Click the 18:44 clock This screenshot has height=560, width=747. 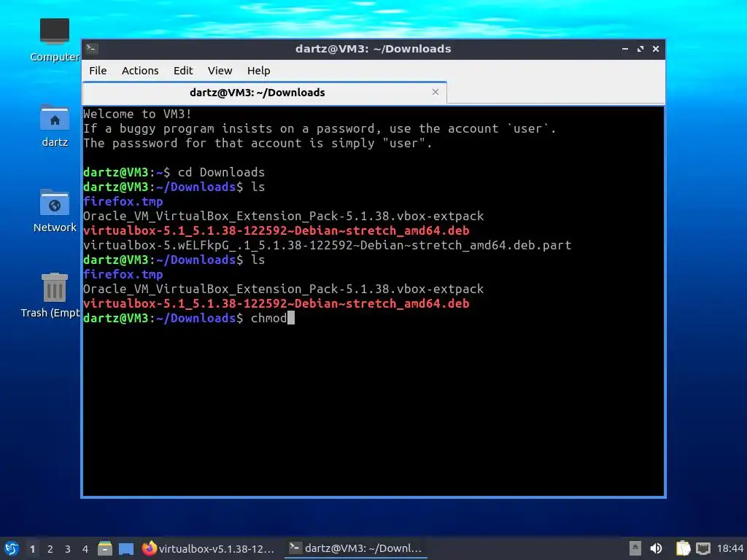tap(729, 548)
